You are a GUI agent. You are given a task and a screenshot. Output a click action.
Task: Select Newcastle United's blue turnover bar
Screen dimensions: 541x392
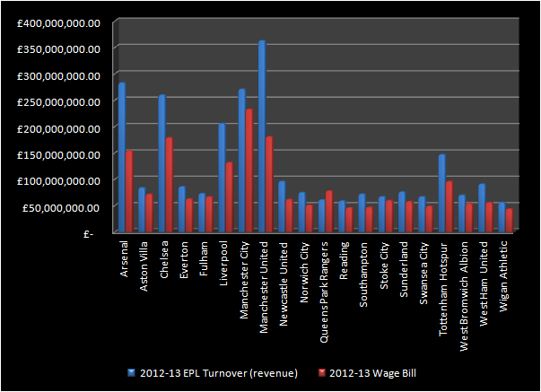click(282, 208)
